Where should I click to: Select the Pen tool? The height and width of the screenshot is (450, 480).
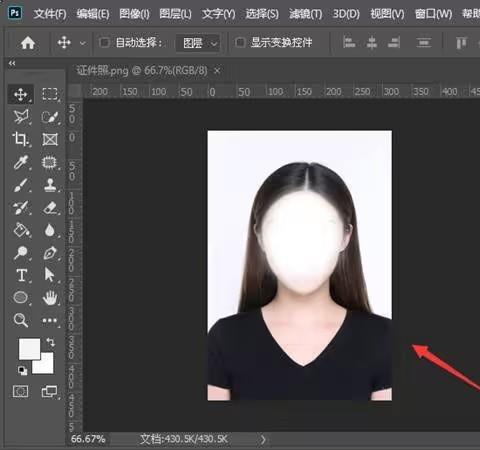click(50, 253)
